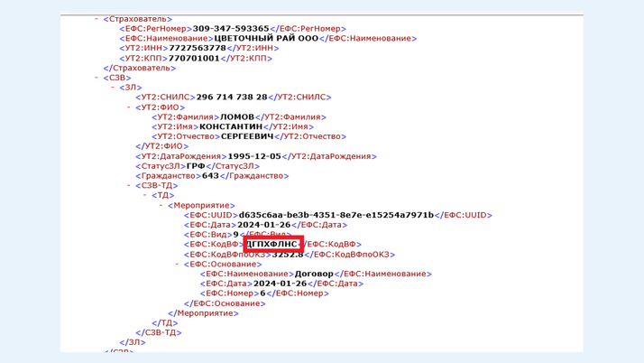This screenshot has width=644, height=363.
Task: Click the opening УТ2:СНИЛС tag
Action: click(x=166, y=97)
